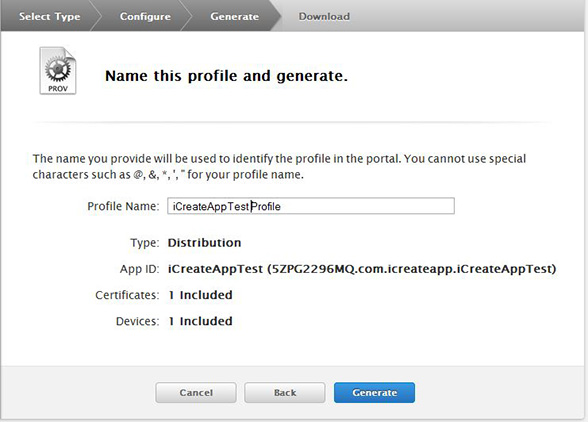The height and width of the screenshot is (422, 588).
Task: Click the special characters instruction paragraph
Action: pos(279,167)
